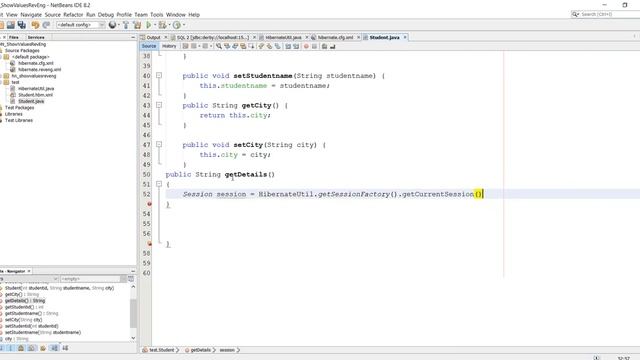This screenshot has width=640, height=360.
Task: Switch to the SQL 2 jdbc:derby tab
Action: (x=213, y=37)
